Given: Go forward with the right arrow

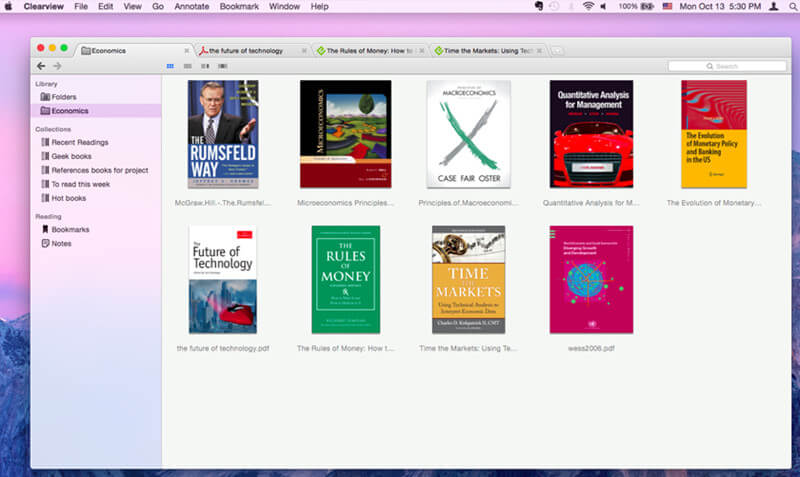Looking at the screenshot, I should point(57,66).
